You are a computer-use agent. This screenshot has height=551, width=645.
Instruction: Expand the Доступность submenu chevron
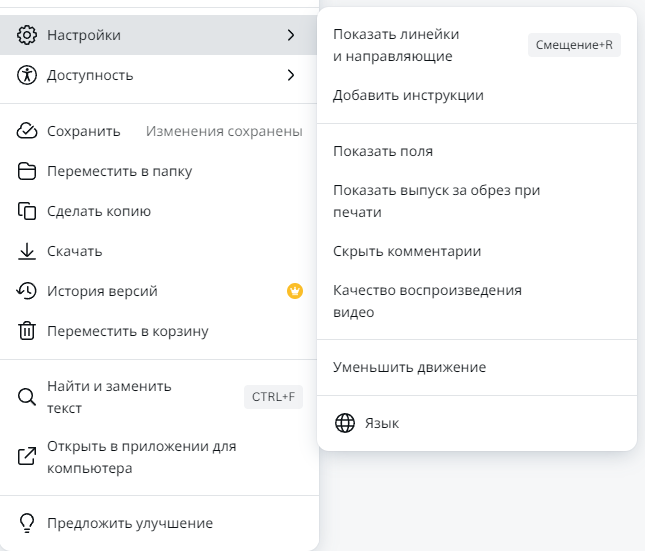pyautogui.click(x=291, y=75)
